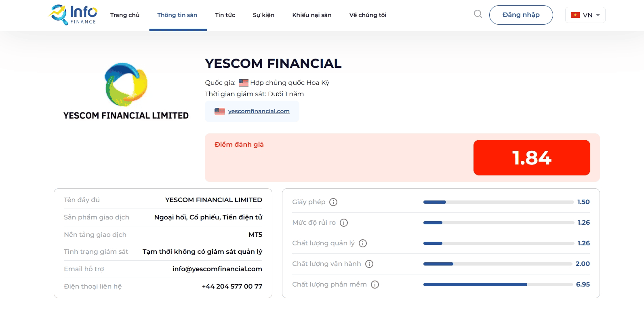Click the Đăng nhập button
The height and width of the screenshot is (310, 644).
pos(521,15)
